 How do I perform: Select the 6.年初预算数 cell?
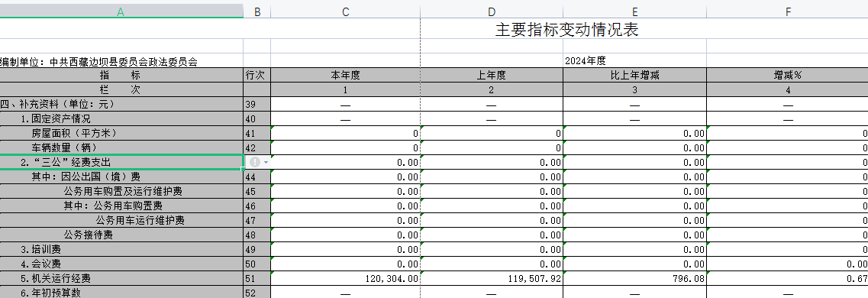click(121, 292)
